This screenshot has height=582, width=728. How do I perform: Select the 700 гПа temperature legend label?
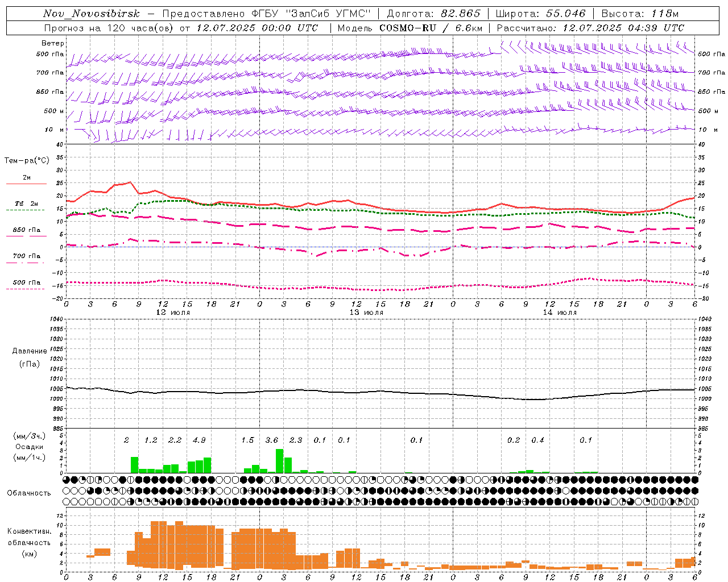pyautogui.click(x=27, y=256)
